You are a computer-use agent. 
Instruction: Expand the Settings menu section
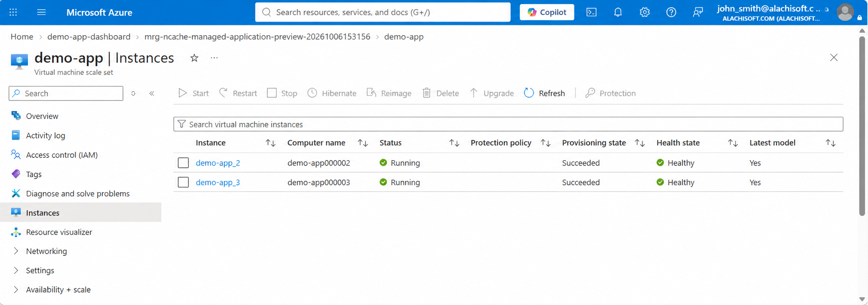16,270
